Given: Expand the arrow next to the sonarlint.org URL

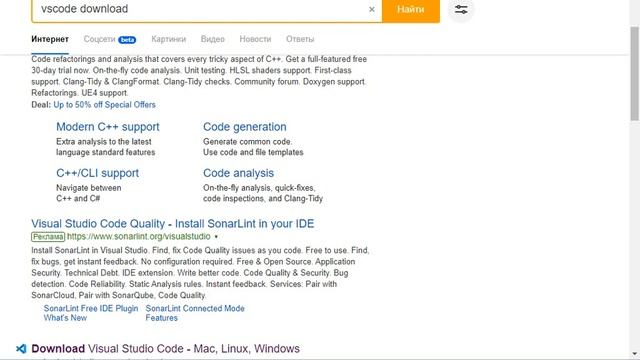Looking at the screenshot, I should [x=216, y=237].
